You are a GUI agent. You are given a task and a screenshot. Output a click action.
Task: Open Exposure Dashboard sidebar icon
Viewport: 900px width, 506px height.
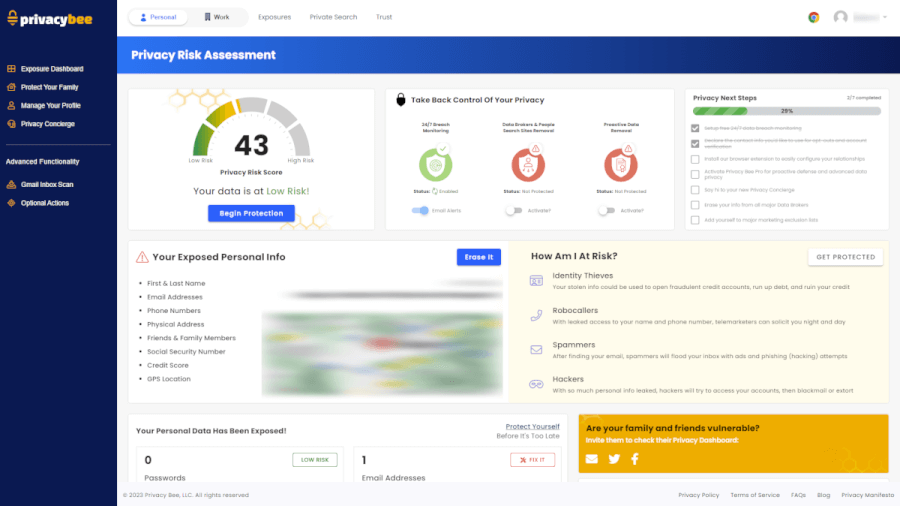[11, 69]
